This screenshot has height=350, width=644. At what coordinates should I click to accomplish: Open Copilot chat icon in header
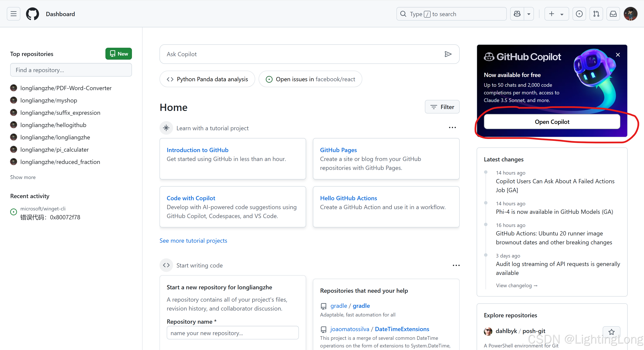pyautogui.click(x=517, y=14)
